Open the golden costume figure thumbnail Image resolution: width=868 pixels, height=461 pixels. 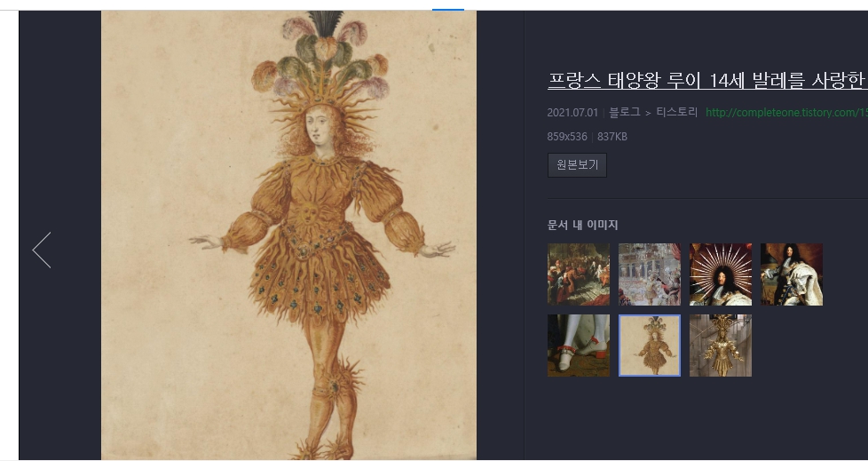tap(720, 346)
